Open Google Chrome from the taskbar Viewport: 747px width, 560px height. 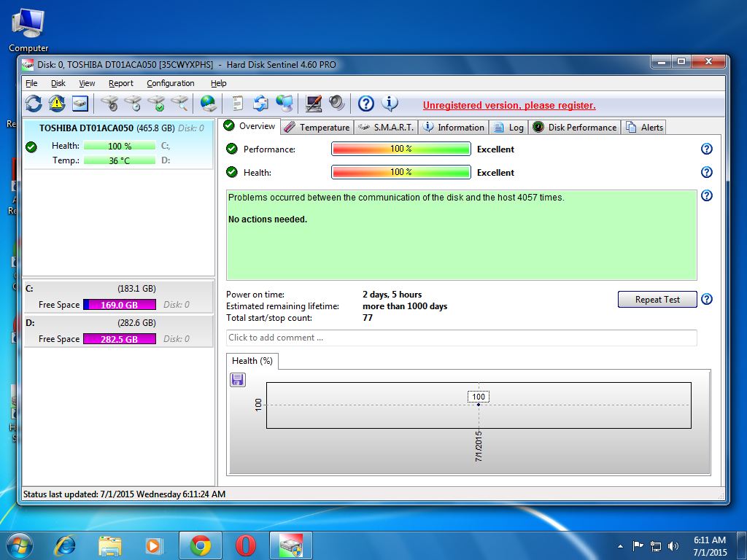click(x=201, y=545)
